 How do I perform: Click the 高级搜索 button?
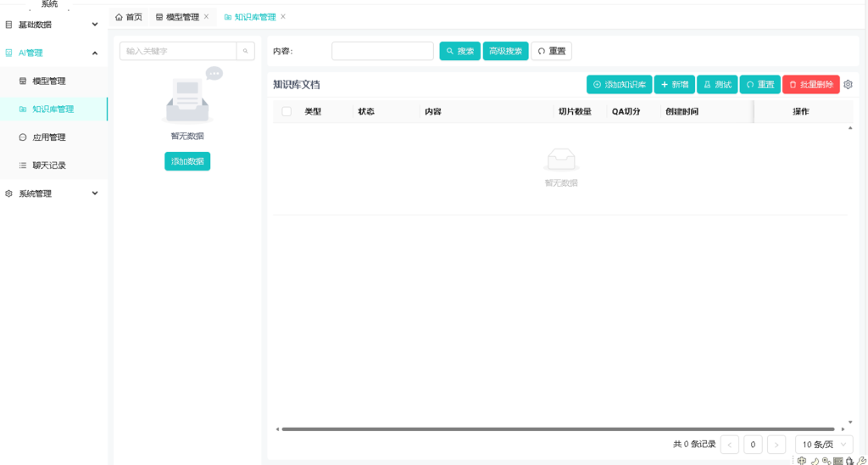pyautogui.click(x=505, y=51)
